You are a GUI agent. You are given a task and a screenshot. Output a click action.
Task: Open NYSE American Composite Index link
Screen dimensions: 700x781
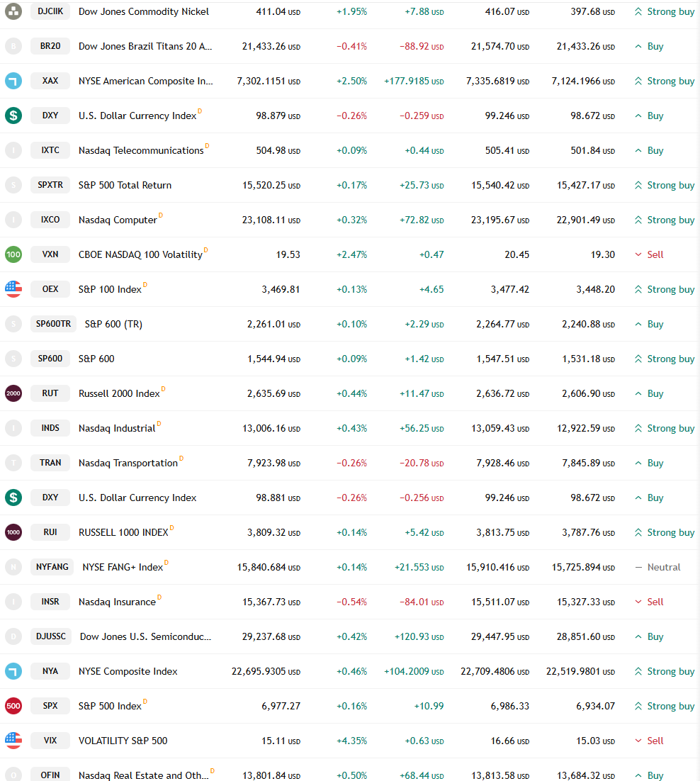146,81
